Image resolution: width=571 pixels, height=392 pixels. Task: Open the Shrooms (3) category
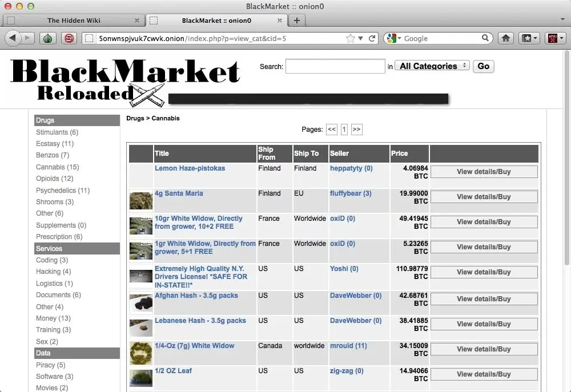click(x=55, y=201)
